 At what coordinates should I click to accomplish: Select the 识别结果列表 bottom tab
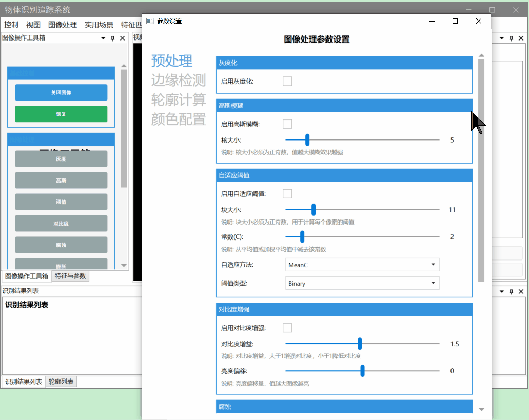(x=24, y=382)
